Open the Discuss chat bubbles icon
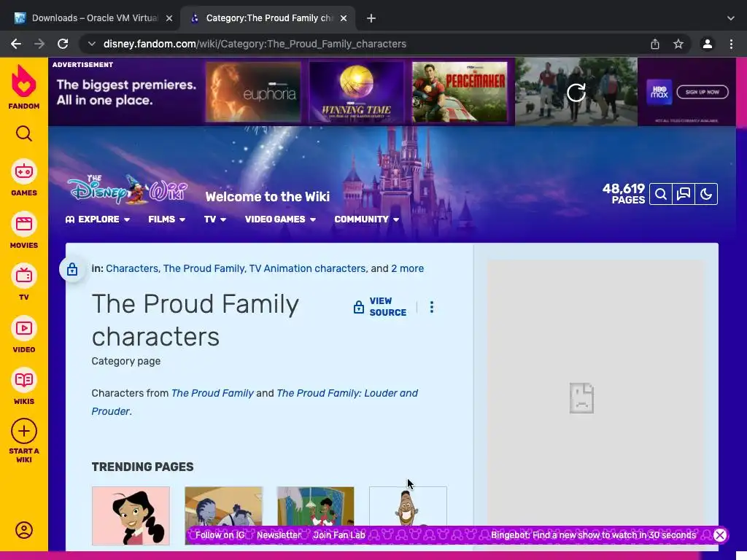The width and height of the screenshot is (747, 560). point(684,194)
